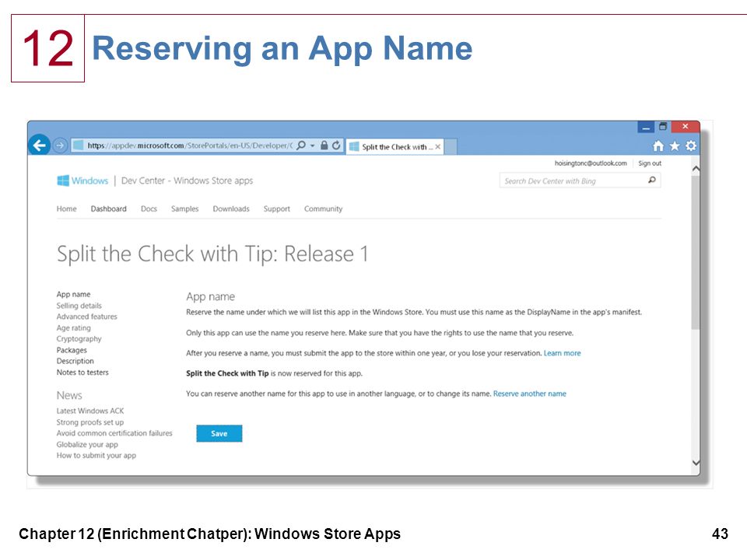Open the Home menu item

[67, 208]
